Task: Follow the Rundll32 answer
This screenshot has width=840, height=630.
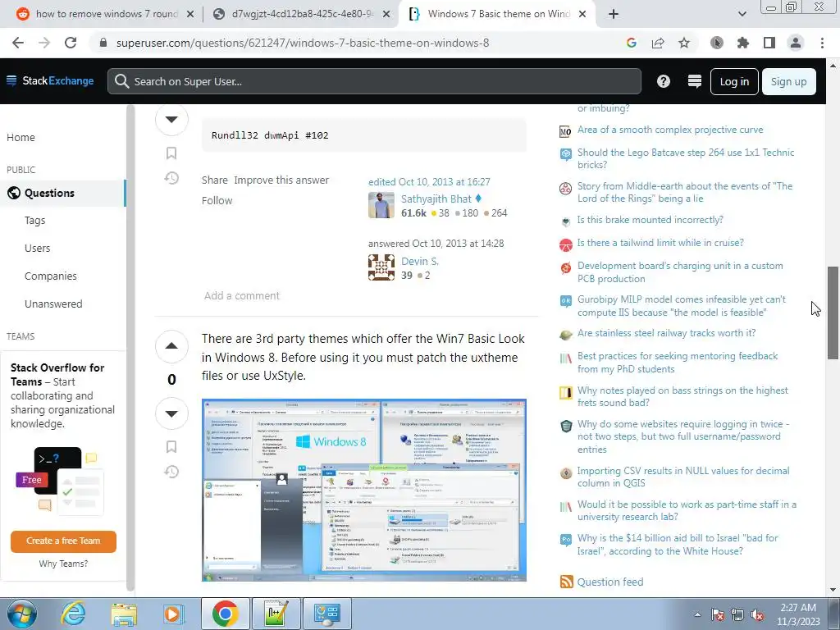Action: [217, 200]
